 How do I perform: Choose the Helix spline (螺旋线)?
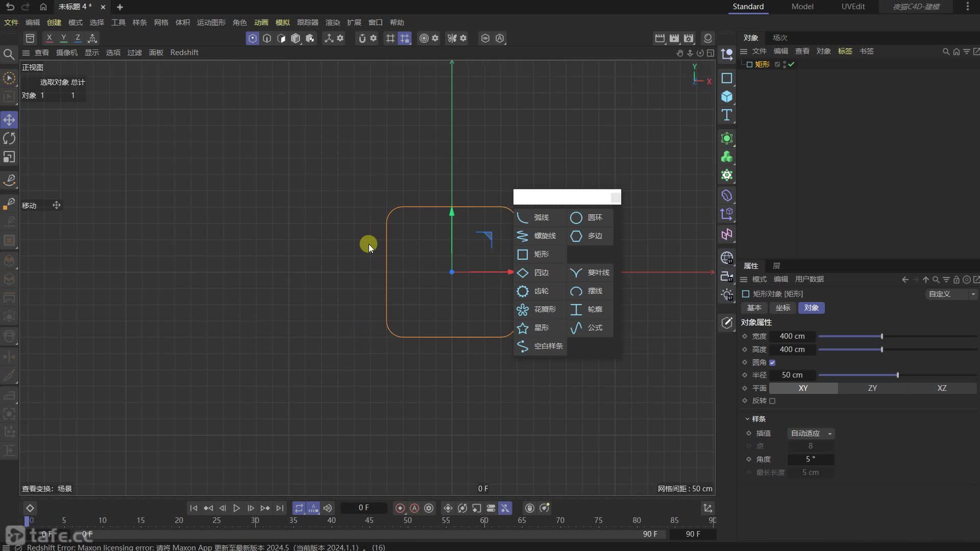[540, 236]
